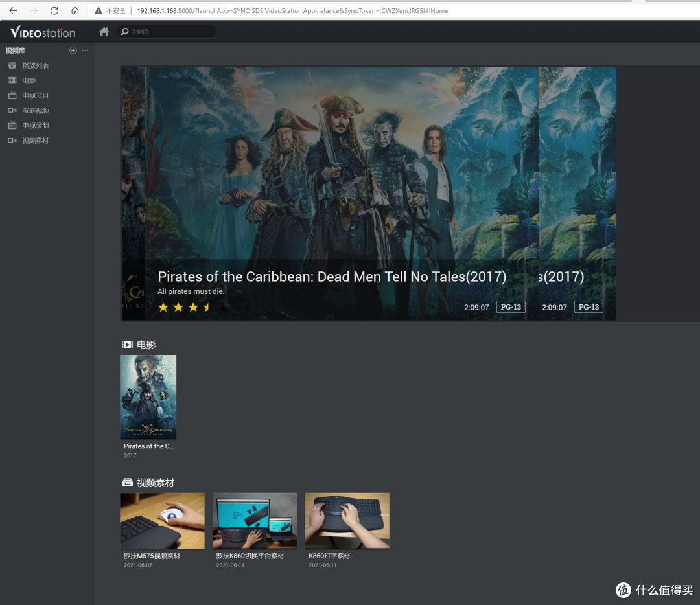Click the browser refresh icon
Viewport: 700px width, 605px height.
coord(54,10)
